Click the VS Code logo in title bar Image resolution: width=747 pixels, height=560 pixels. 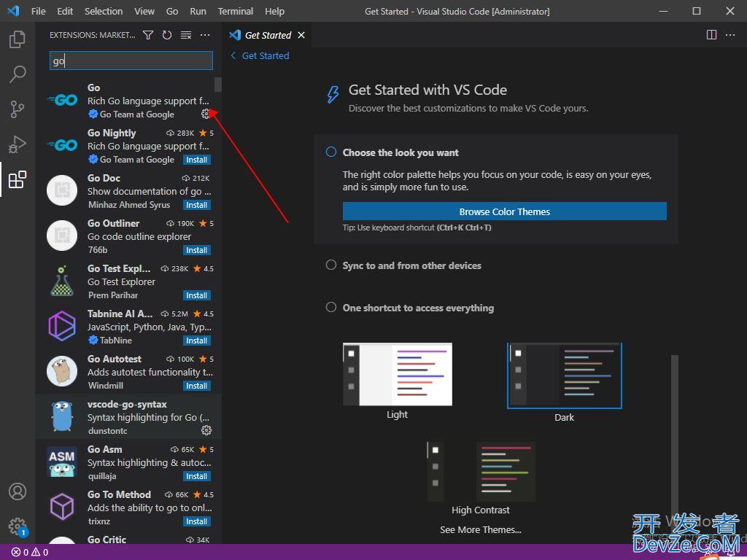[x=13, y=11]
